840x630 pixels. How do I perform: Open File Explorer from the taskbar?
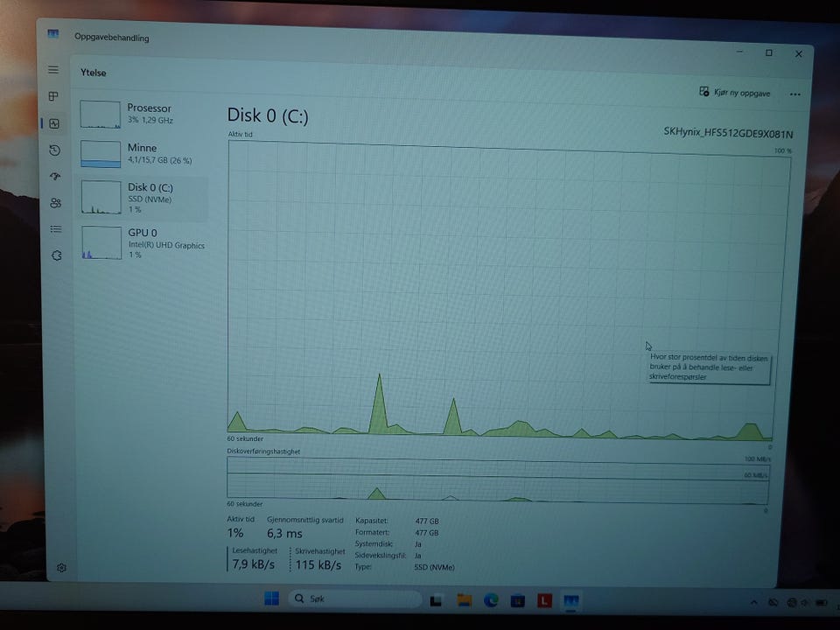[x=464, y=600]
